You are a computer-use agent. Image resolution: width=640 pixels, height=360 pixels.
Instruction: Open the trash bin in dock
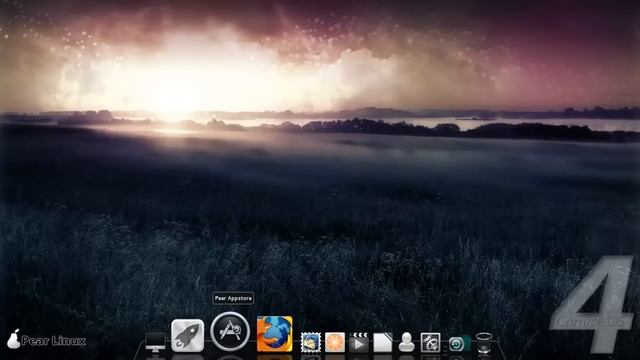click(x=484, y=342)
